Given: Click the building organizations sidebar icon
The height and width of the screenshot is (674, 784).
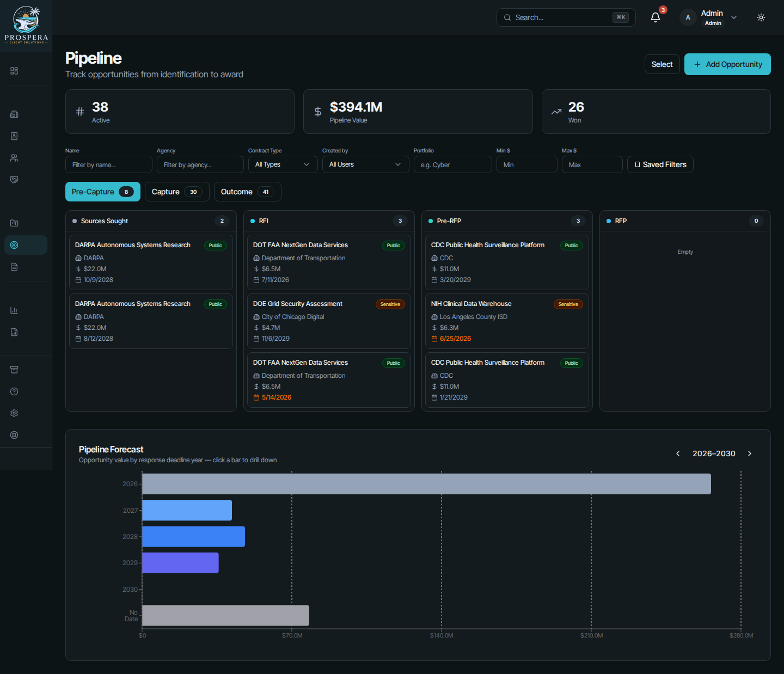Looking at the screenshot, I should (14, 114).
